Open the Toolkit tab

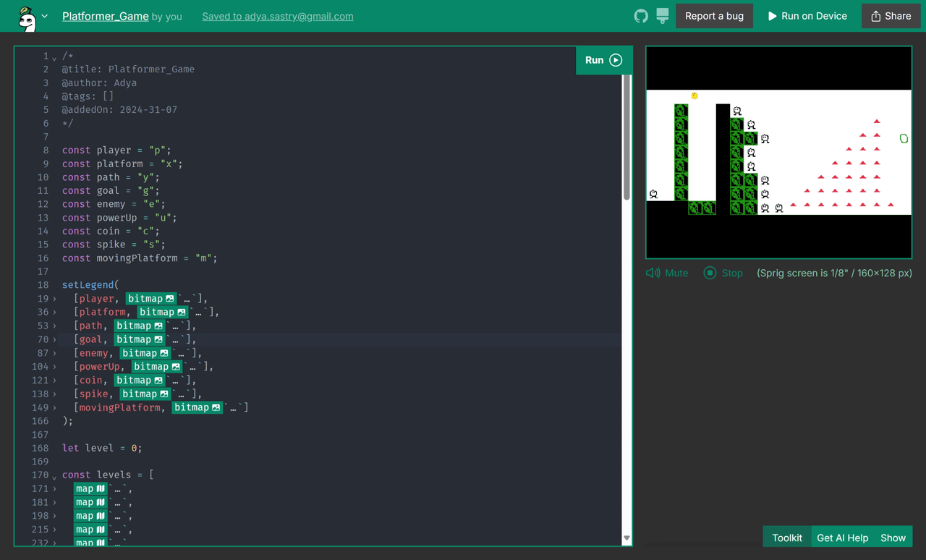click(x=786, y=538)
